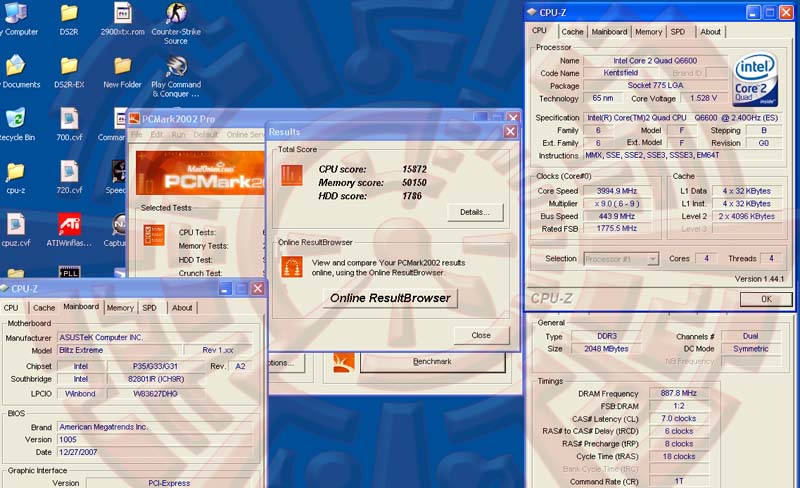This screenshot has height=488, width=800.
Task: Click CPU-Z icon in Mainboard window title
Action: click(x=5, y=288)
